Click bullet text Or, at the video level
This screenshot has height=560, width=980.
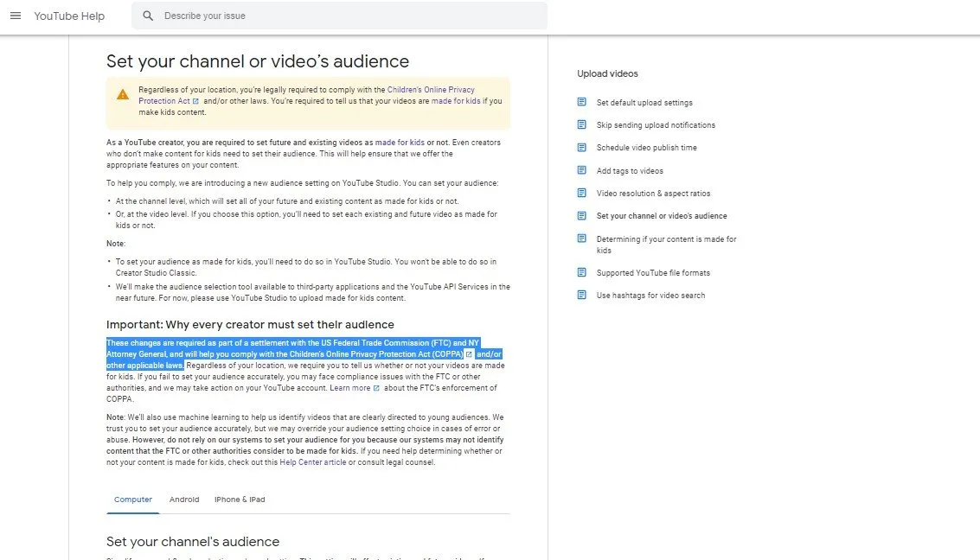[x=306, y=220]
